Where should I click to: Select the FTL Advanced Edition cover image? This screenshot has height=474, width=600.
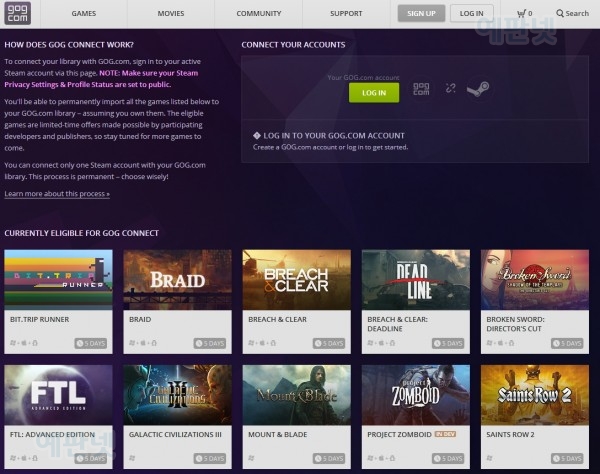59,395
